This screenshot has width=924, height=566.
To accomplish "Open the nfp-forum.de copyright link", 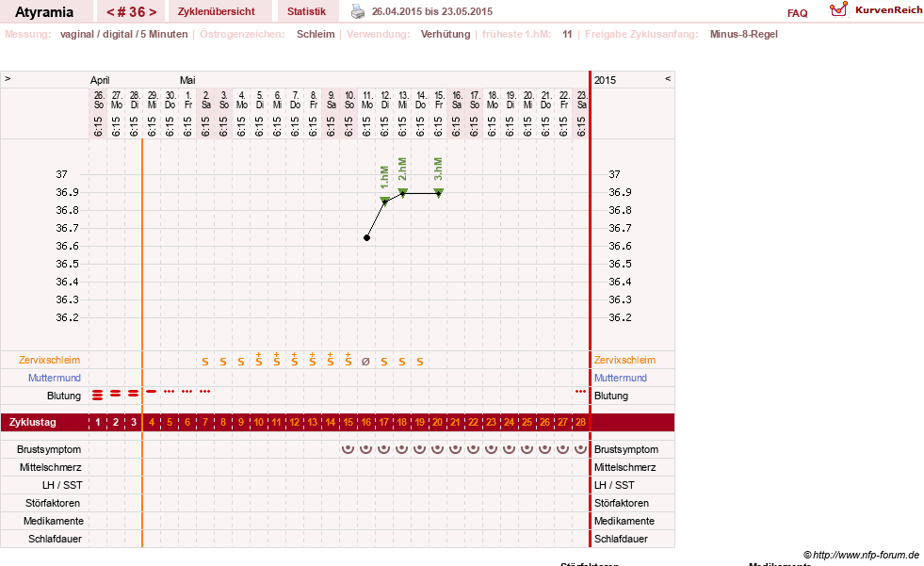I will click(861, 555).
